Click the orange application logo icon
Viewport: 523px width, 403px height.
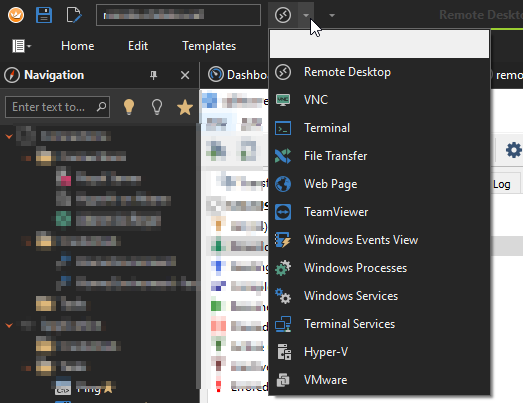16,15
